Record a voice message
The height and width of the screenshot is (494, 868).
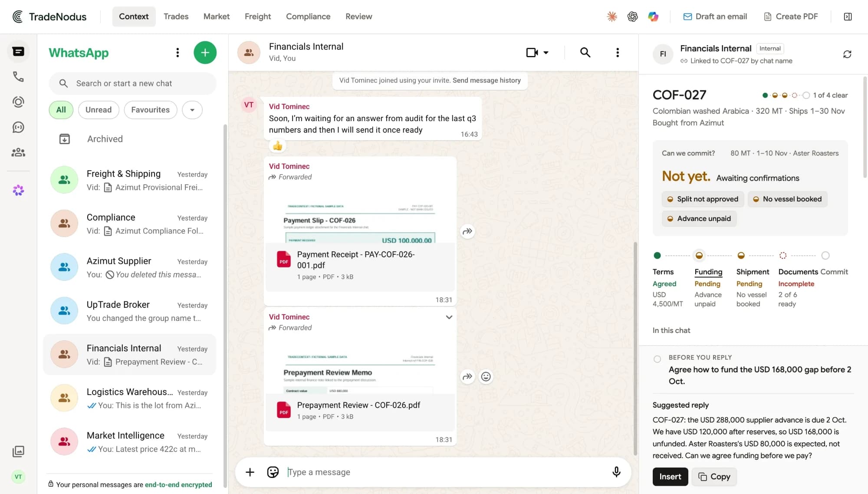616,472
